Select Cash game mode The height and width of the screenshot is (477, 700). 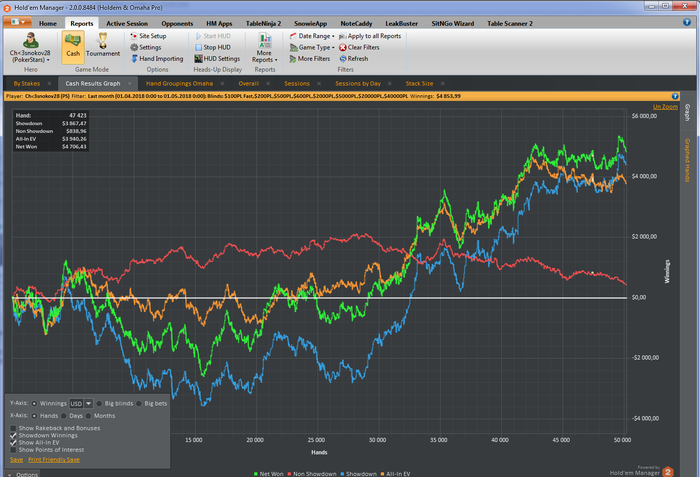[x=73, y=47]
